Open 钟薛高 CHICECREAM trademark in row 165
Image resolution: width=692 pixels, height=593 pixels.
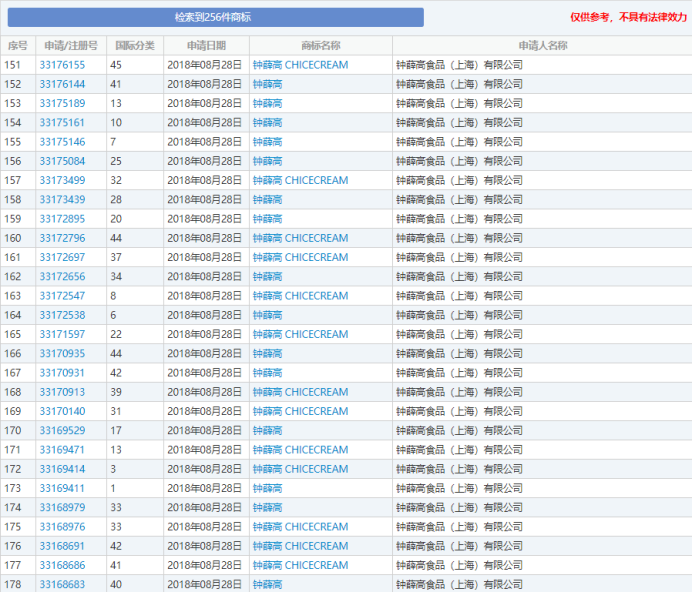point(301,334)
